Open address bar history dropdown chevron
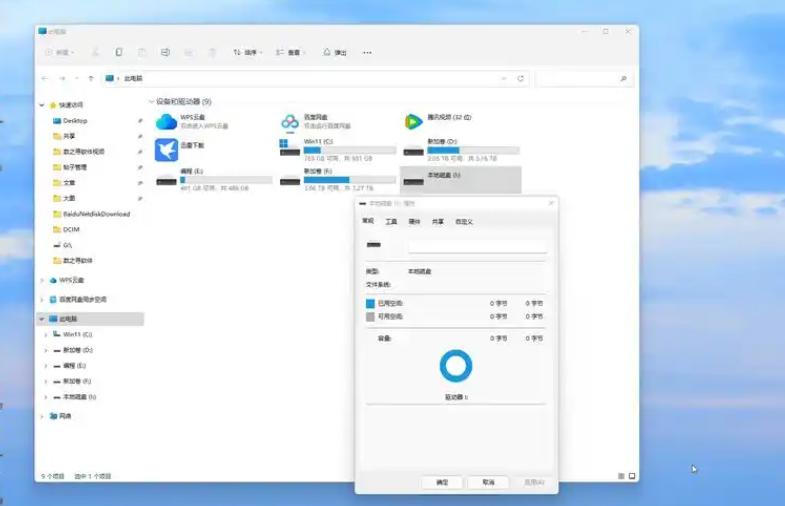Image resolution: width=785 pixels, height=506 pixels. tap(504, 79)
